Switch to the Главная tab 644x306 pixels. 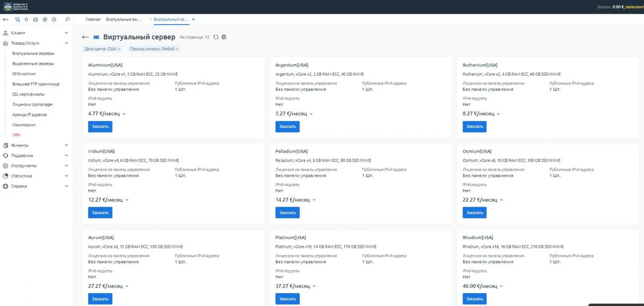click(x=93, y=19)
